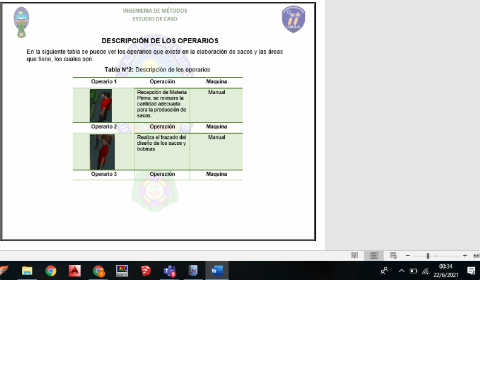Open Microsoft Teams from the taskbar

pos(169,271)
